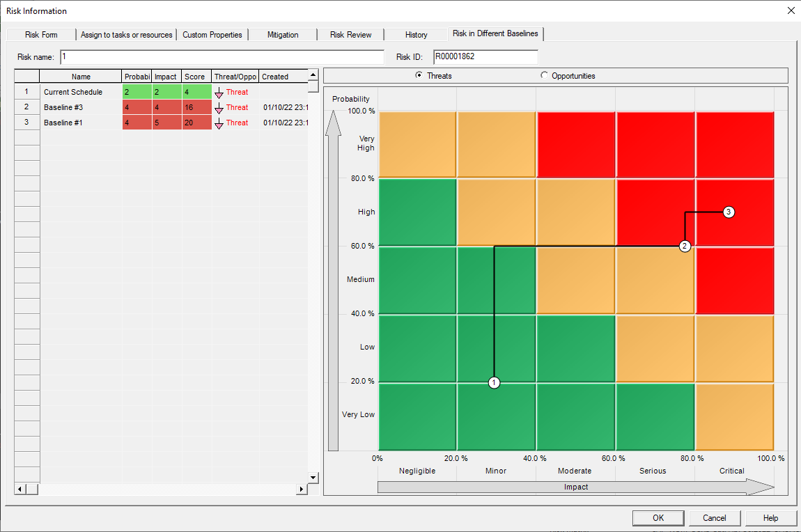Open the Risk Form tab
This screenshot has height=532, width=801.
[41, 35]
